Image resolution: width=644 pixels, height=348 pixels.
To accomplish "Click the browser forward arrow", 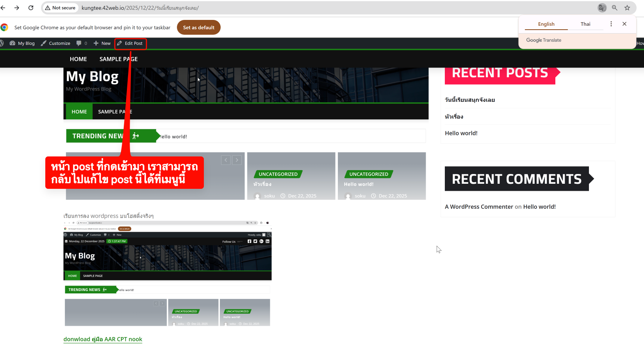I will pos(17,8).
